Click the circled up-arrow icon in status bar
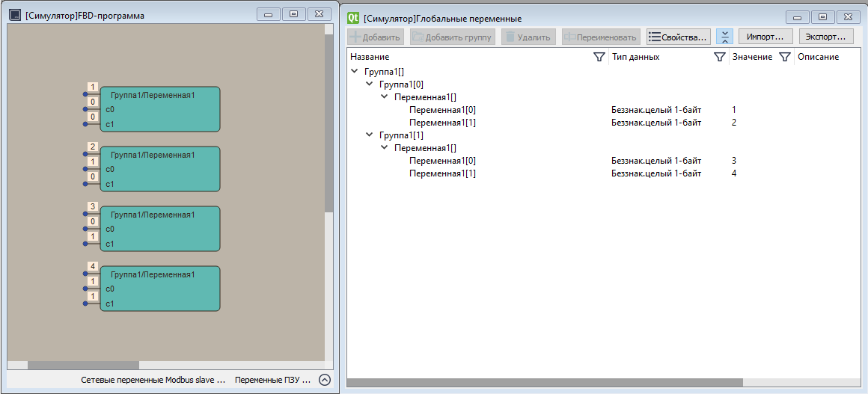This screenshot has width=868, height=394. [325, 380]
